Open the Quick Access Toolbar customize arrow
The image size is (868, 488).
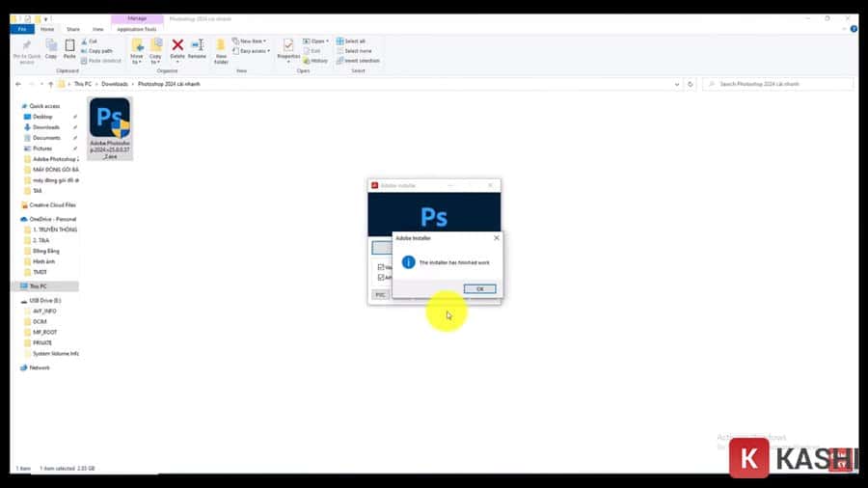(x=46, y=19)
